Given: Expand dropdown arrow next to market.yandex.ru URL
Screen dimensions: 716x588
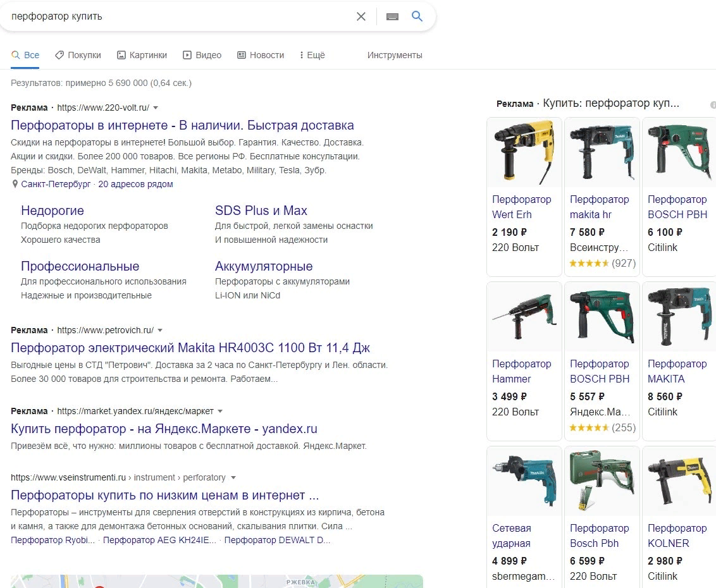Looking at the screenshot, I should [220, 412].
